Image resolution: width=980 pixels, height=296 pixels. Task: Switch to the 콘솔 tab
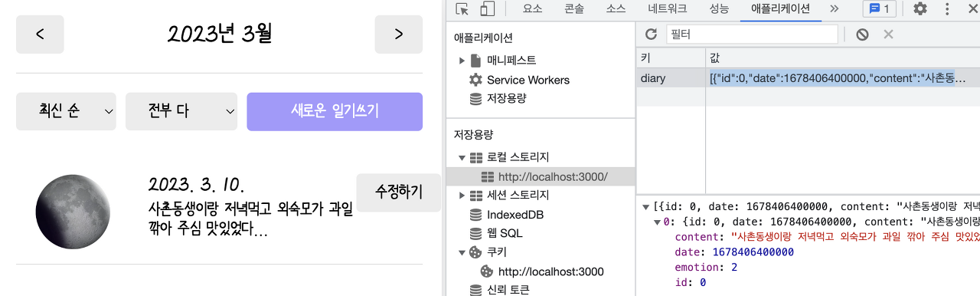click(573, 9)
